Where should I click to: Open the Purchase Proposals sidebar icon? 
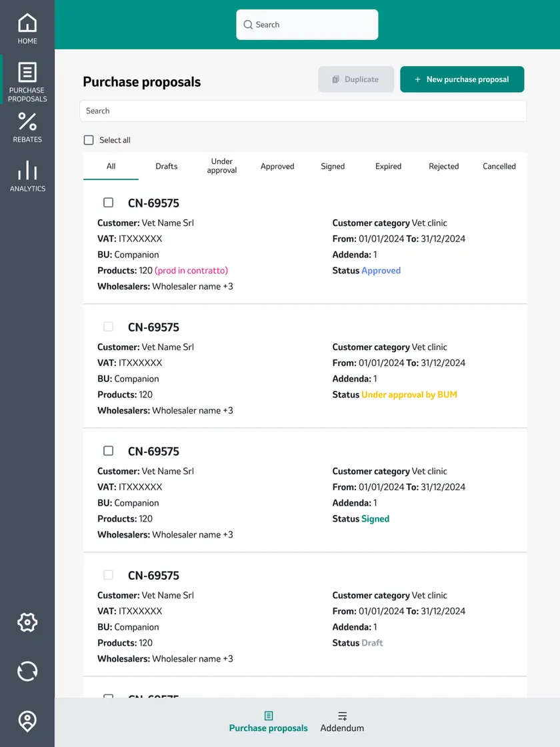pos(27,73)
